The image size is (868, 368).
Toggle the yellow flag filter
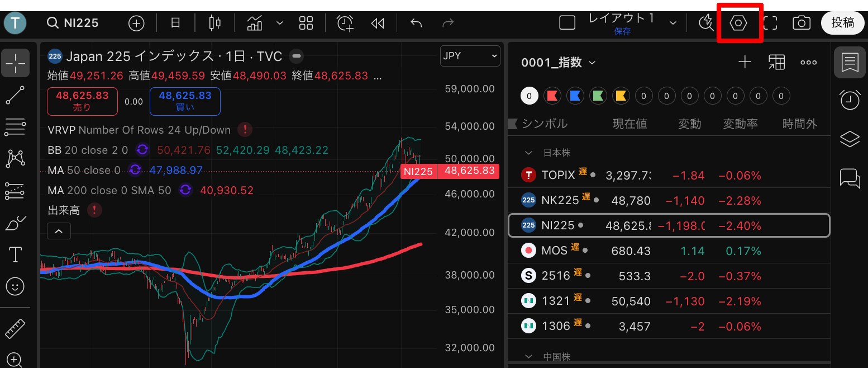coord(620,96)
